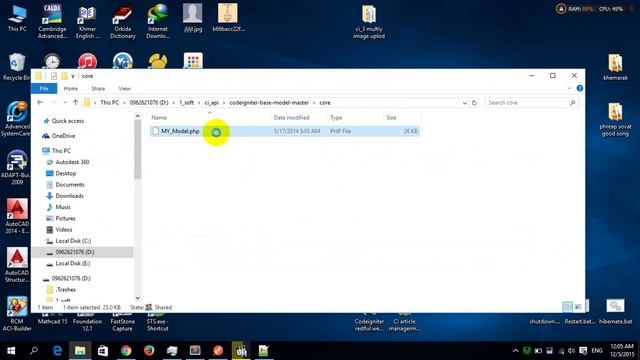This screenshot has width=640, height=360.
Task: Open Explorer help question-mark icon
Action: coord(580,88)
